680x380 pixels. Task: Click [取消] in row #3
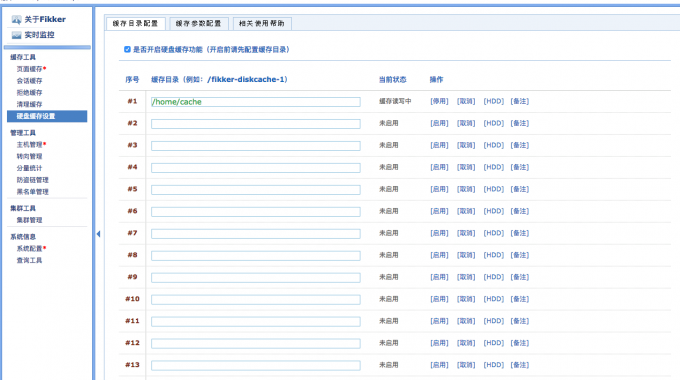(x=466, y=145)
